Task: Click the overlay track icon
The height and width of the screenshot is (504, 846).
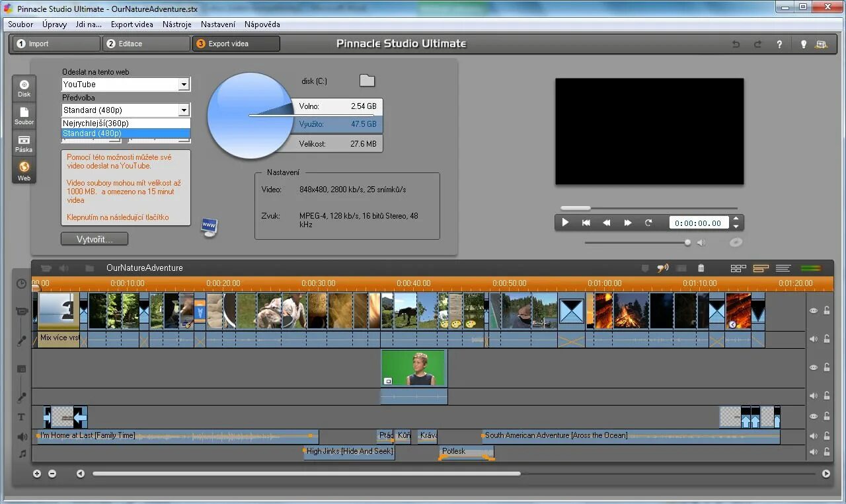Action: point(22,369)
